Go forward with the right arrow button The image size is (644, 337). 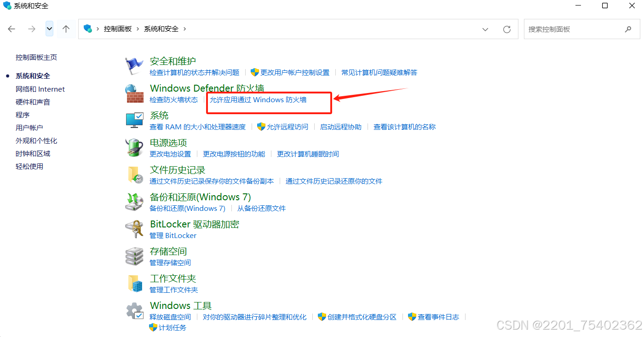(32, 29)
